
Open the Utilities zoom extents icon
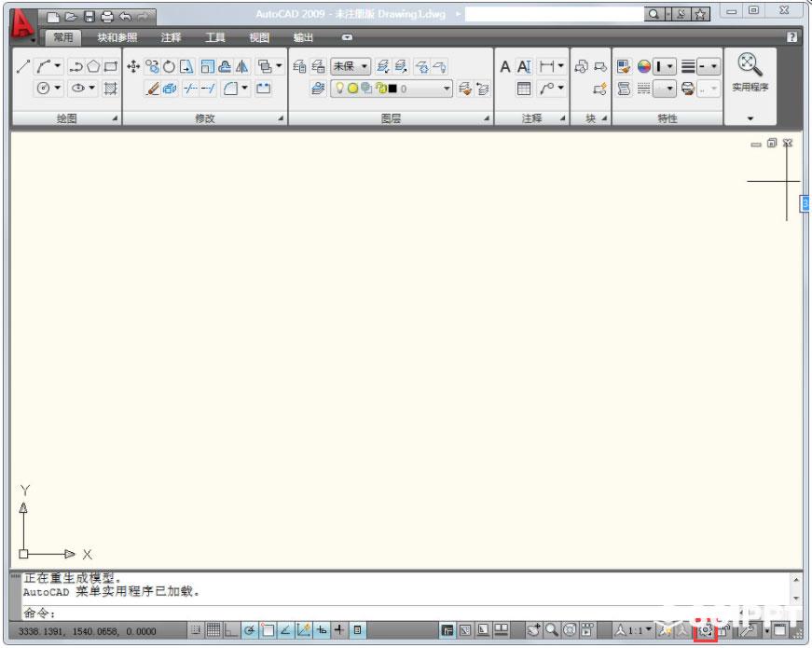(750, 64)
